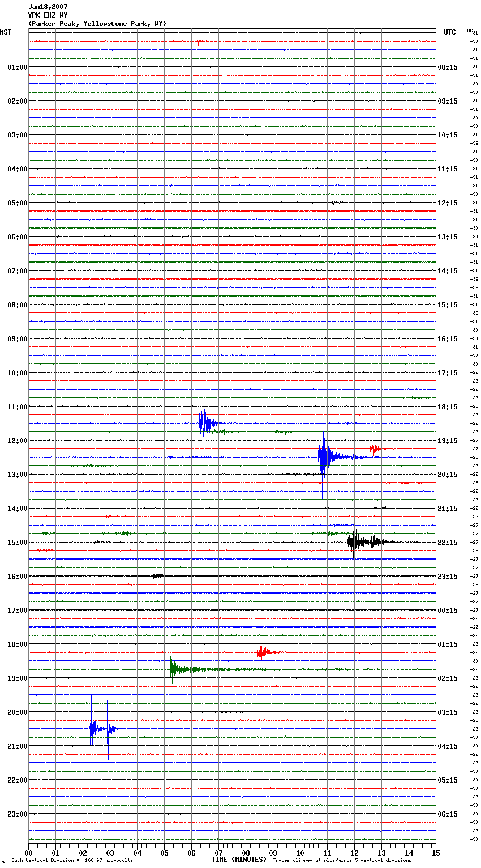
Task: Click the small red blip near the top
Action: coord(199,42)
